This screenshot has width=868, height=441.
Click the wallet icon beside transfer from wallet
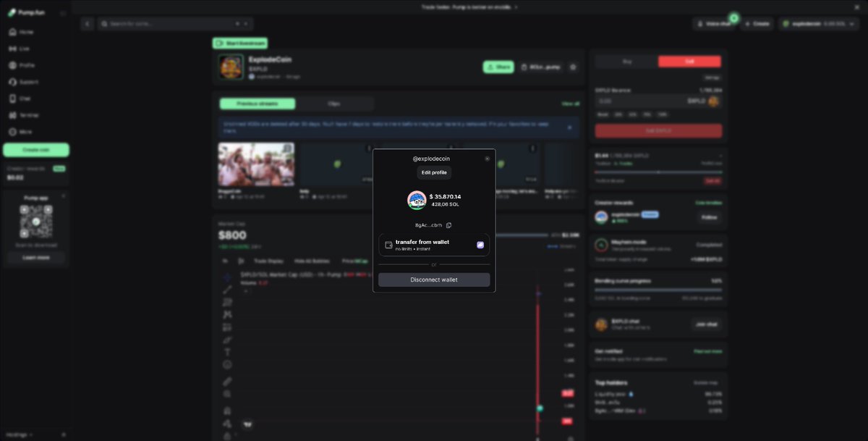pyautogui.click(x=388, y=245)
